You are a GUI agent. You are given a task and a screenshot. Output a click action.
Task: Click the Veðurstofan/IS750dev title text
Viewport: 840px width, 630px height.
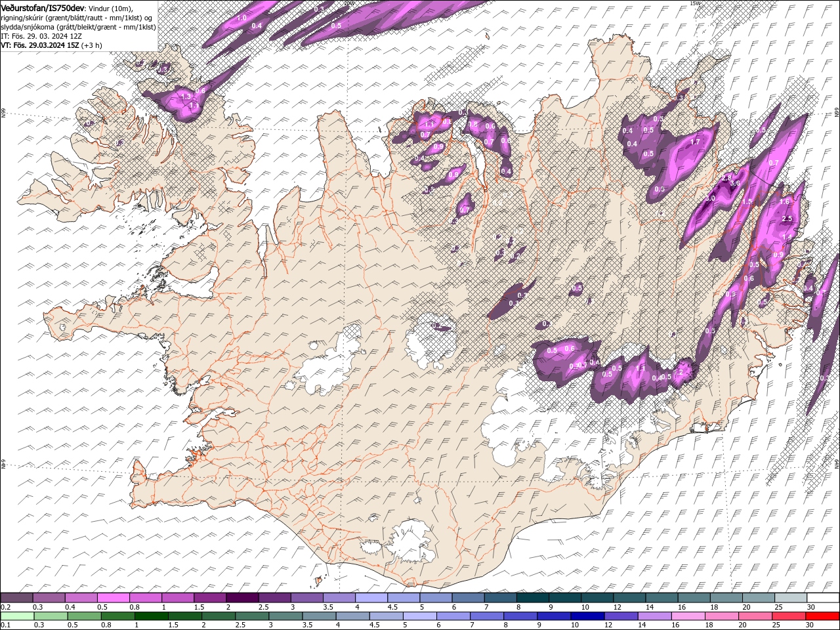(x=43, y=7)
